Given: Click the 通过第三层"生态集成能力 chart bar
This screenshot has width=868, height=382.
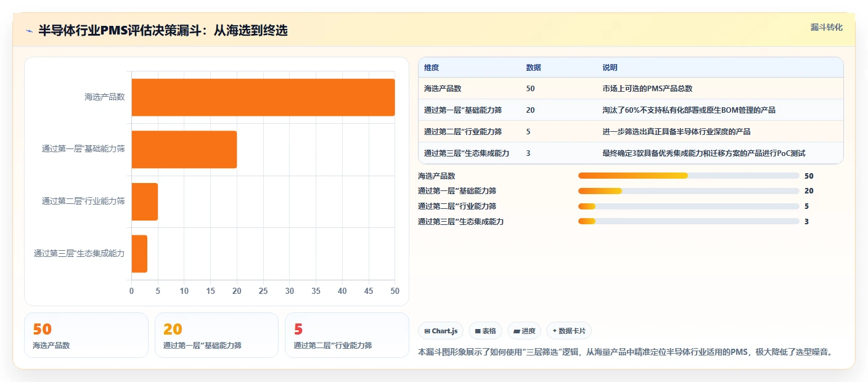Looking at the screenshot, I should point(139,254).
